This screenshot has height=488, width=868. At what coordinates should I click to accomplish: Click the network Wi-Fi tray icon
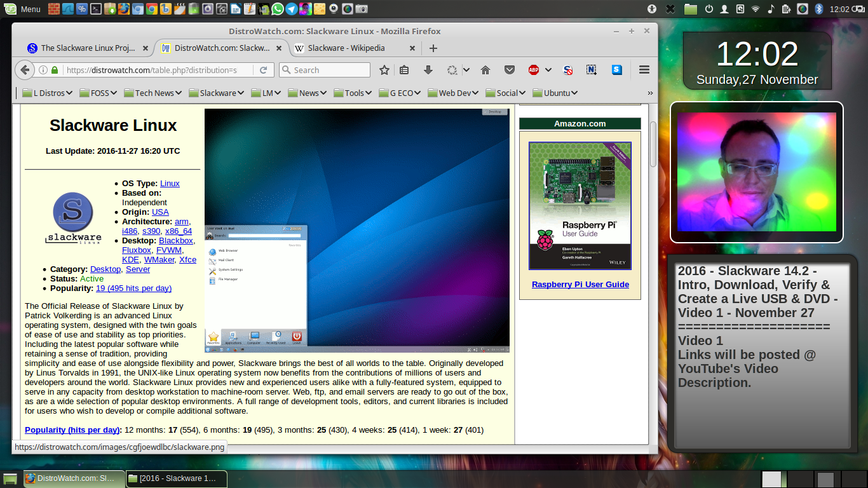pyautogui.click(x=755, y=9)
